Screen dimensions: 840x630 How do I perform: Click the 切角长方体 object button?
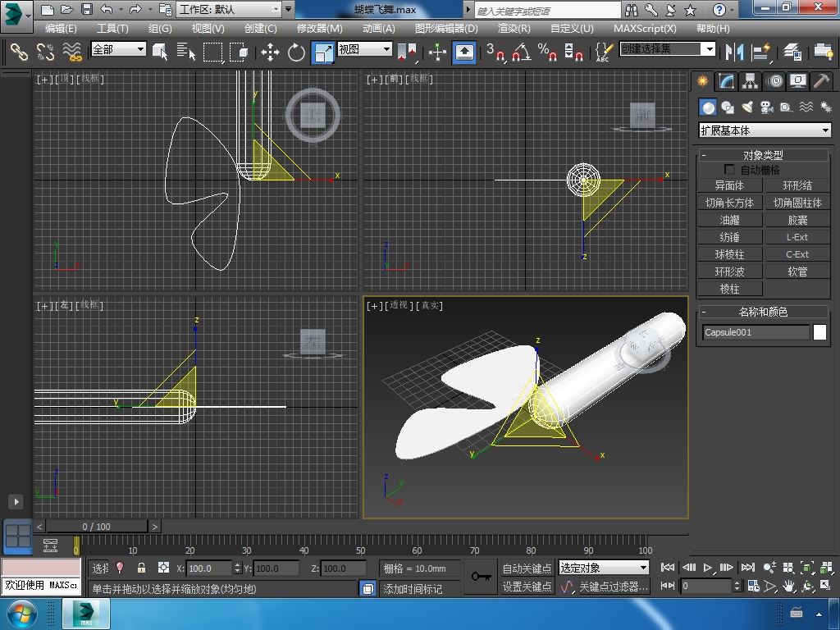[x=729, y=203]
